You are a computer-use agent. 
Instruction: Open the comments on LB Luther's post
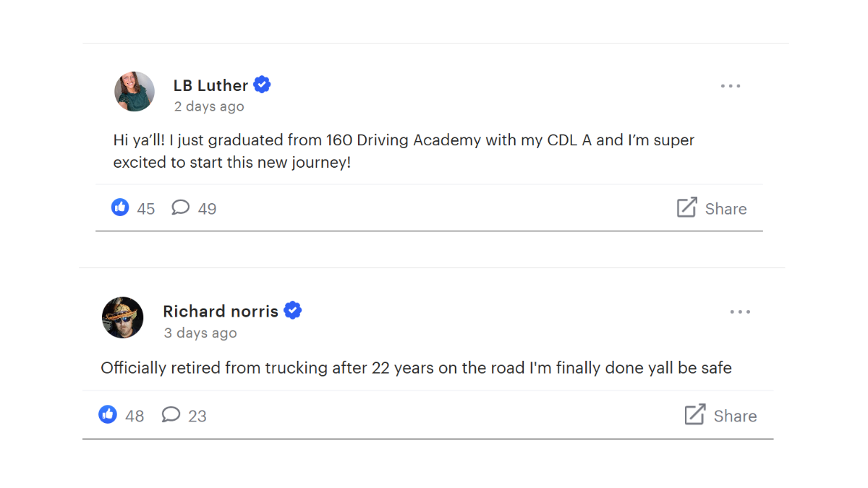[180, 207]
